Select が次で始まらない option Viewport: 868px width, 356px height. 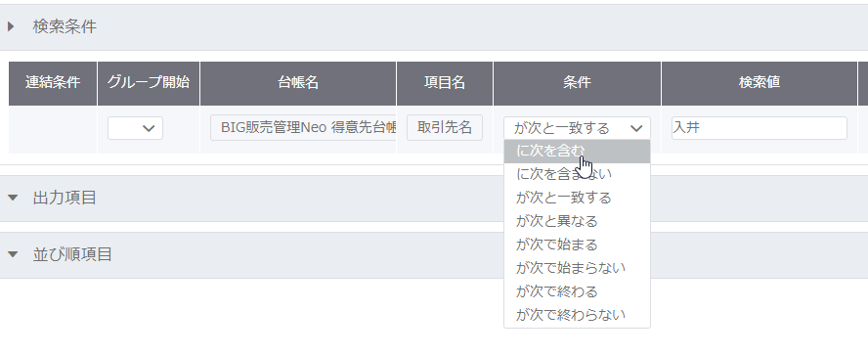(x=577, y=268)
